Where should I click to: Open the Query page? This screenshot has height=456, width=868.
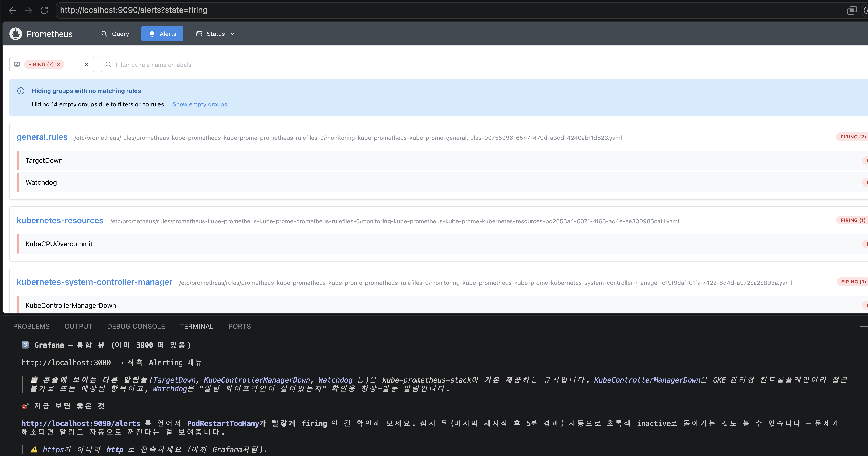(115, 34)
